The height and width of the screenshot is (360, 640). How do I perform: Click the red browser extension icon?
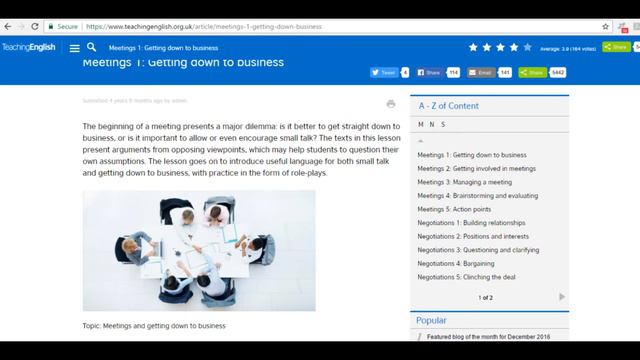[623, 28]
